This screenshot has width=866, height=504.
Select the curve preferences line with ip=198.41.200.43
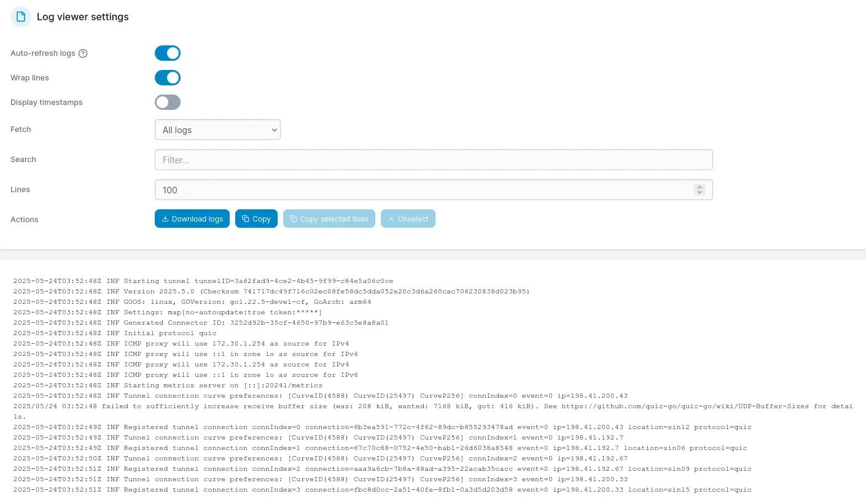pos(320,396)
